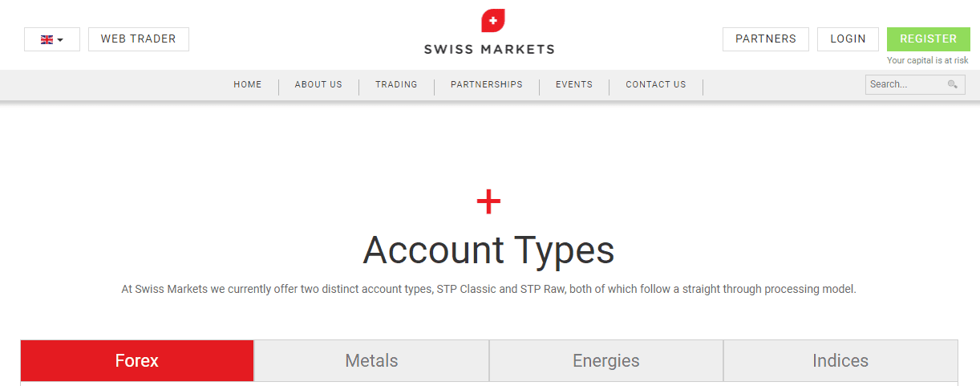Switch to the Metals tab
980x386 pixels.
pos(371,361)
